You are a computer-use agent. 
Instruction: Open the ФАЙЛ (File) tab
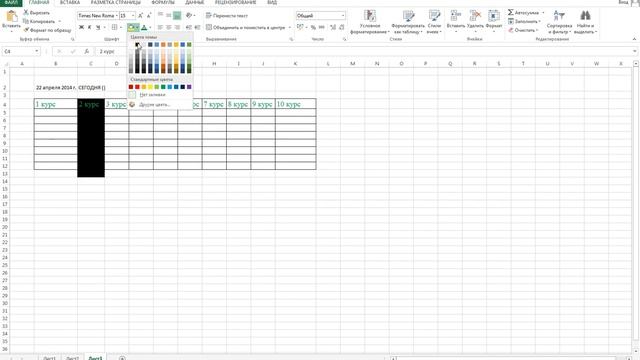pyautogui.click(x=11, y=2)
